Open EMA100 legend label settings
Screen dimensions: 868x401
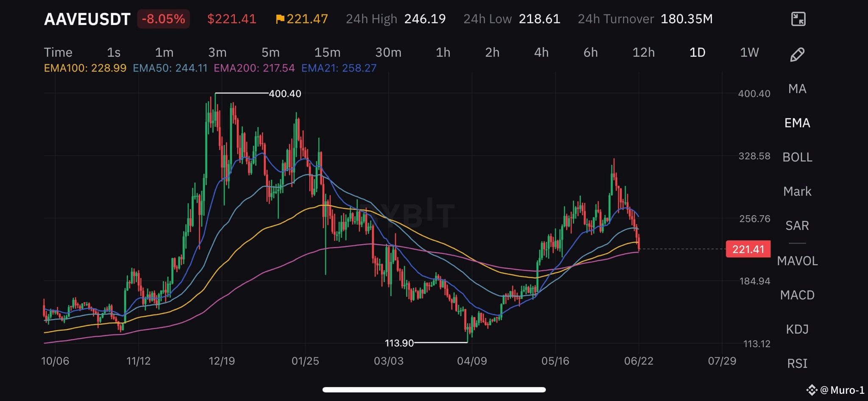point(85,68)
